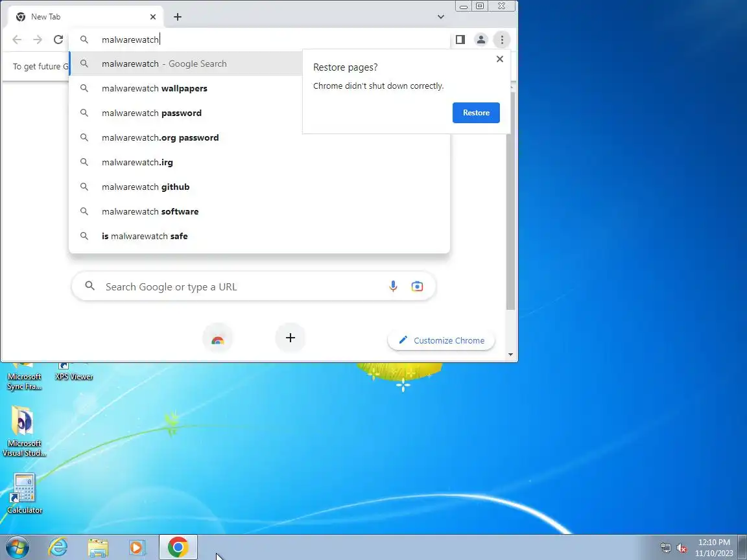Screen dimensions: 747x560
Task: Select the New Tab tab
Action: [x=86, y=17]
